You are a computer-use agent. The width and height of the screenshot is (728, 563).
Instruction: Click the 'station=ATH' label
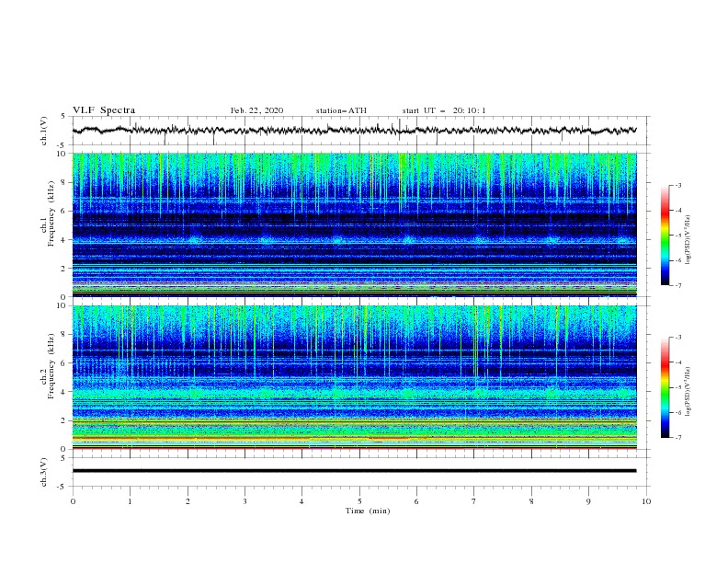[x=341, y=110]
